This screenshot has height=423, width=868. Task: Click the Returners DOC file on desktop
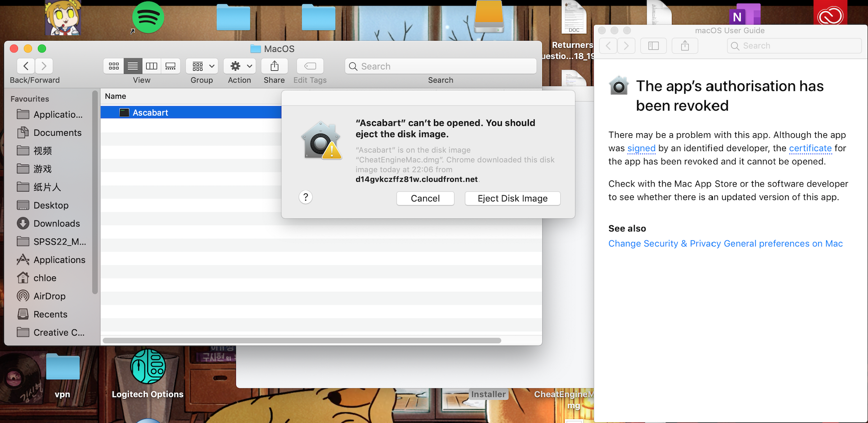pyautogui.click(x=574, y=18)
